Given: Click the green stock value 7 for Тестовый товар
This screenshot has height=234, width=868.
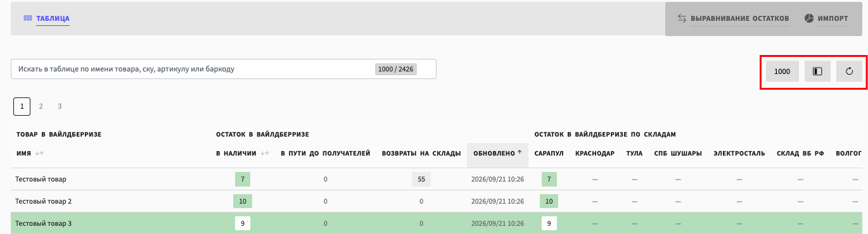Looking at the screenshot, I should [243, 179].
